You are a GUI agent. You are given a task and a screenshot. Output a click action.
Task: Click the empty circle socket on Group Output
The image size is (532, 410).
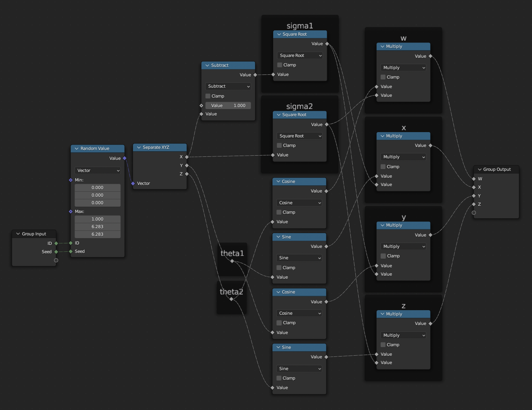474,213
